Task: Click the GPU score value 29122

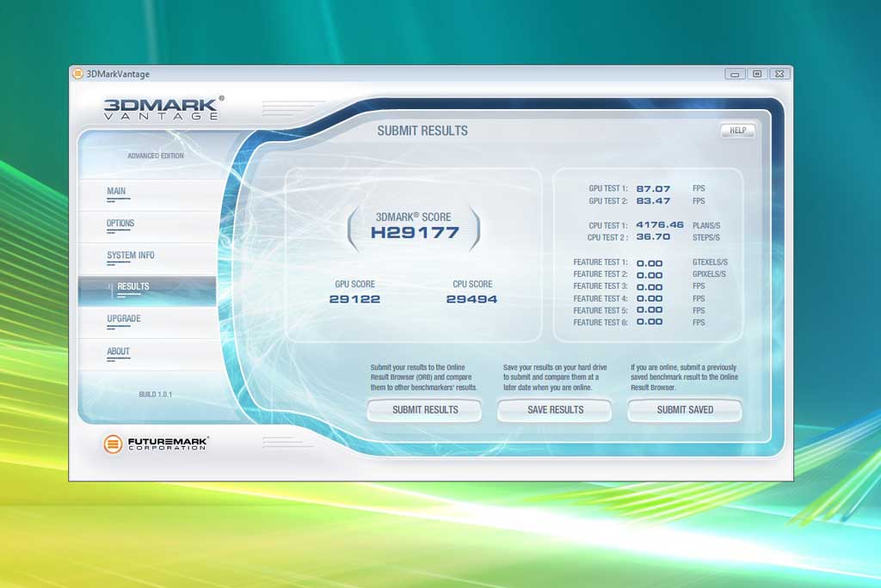Action: click(x=354, y=299)
